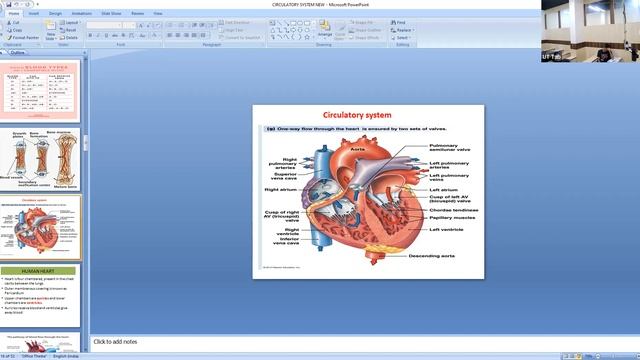The image size is (640, 360).
Task: Reset the slide placeholders
Action: click(68, 30)
